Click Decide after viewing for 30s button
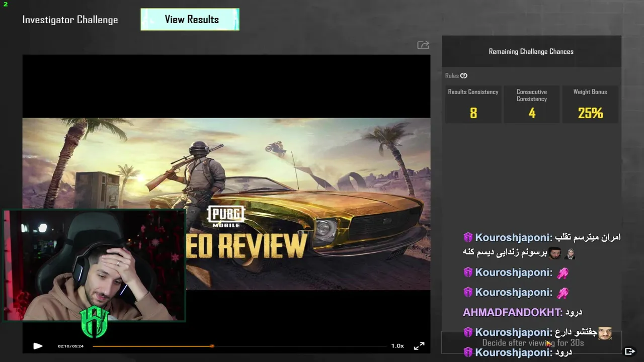 532,342
